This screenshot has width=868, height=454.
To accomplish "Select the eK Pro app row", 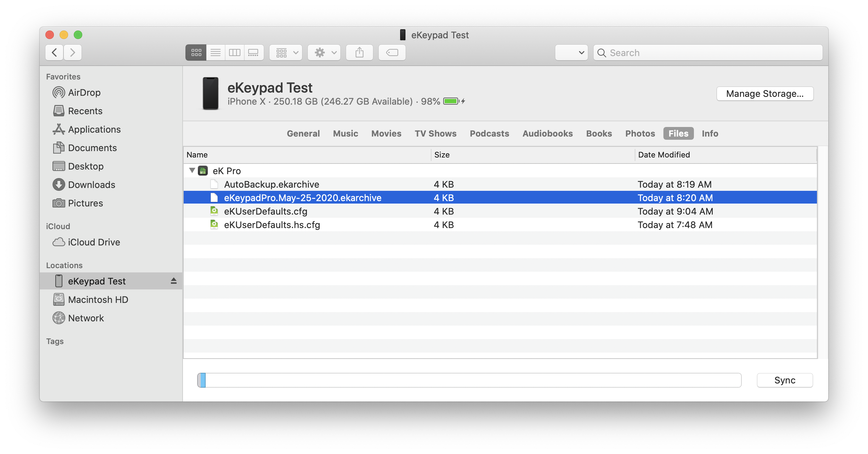I will (500, 171).
